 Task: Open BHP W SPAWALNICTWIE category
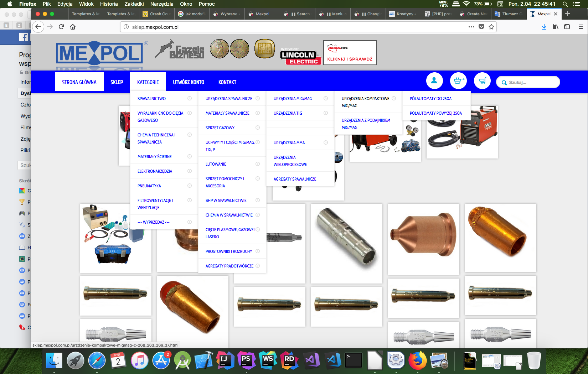[226, 201]
